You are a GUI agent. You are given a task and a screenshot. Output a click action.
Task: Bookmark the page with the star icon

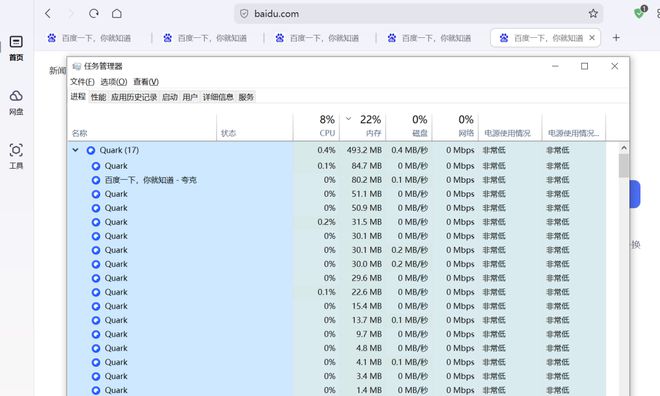point(593,13)
